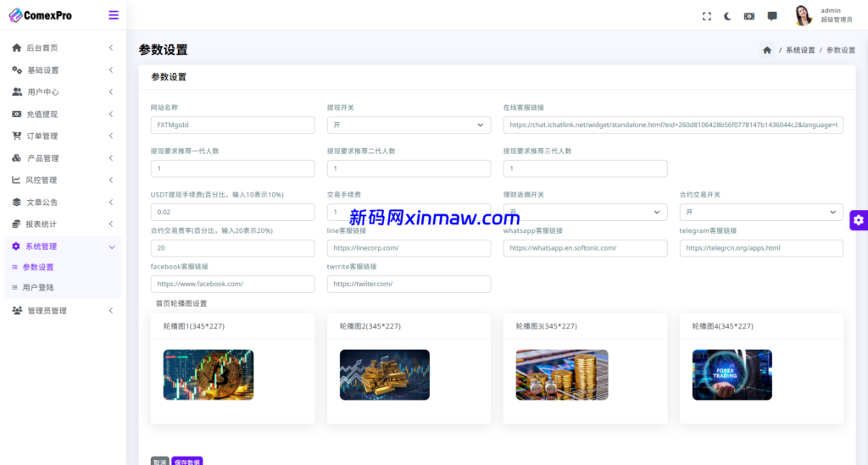The height and width of the screenshot is (465, 868).
Task: Click the 网站名称 input field
Action: 232,125
